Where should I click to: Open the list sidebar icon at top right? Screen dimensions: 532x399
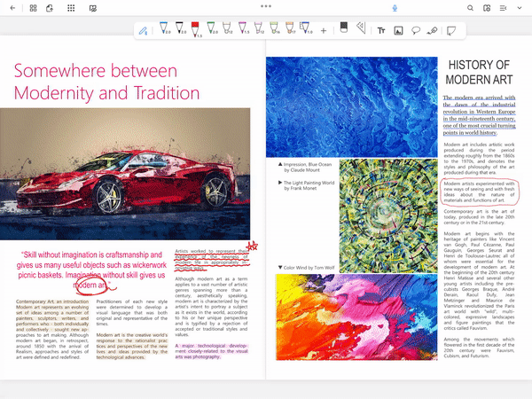[x=503, y=8]
